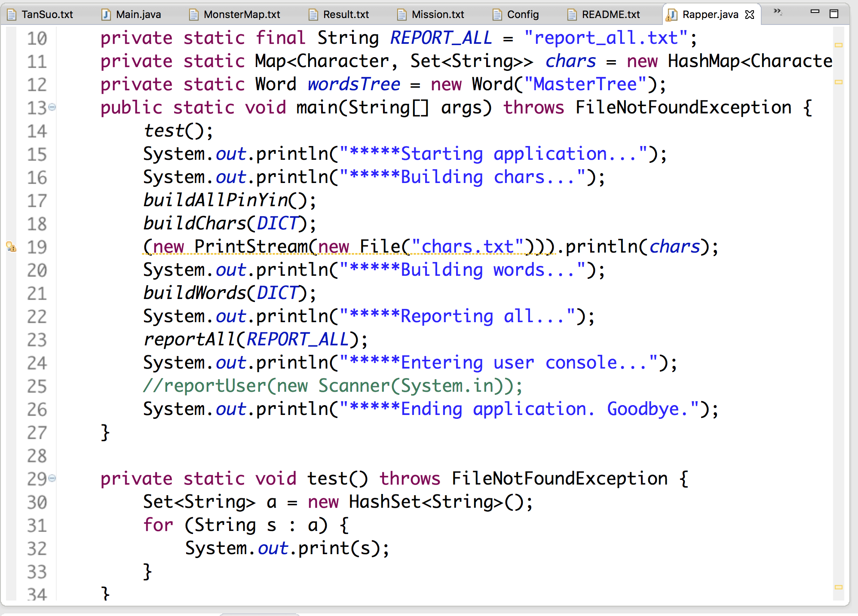Close the Rapper.java tab
This screenshot has height=616, width=858.
pyautogui.click(x=750, y=15)
